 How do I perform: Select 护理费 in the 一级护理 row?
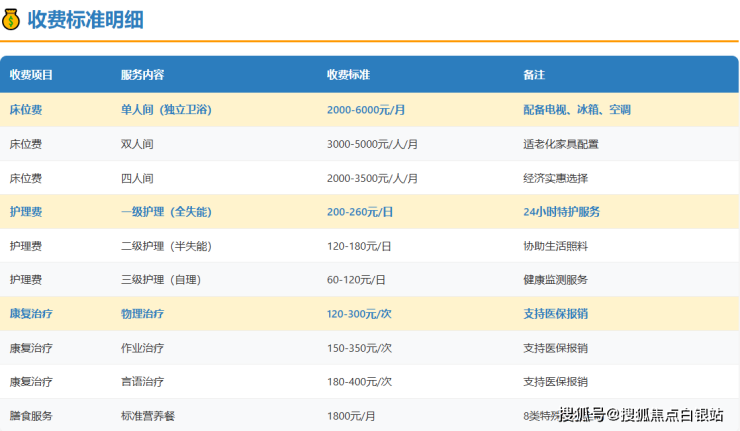[x=26, y=212]
